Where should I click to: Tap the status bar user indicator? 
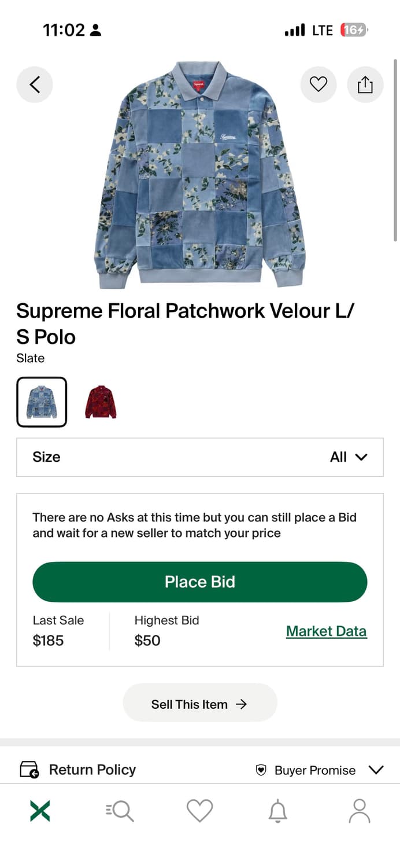click(96, 30)
